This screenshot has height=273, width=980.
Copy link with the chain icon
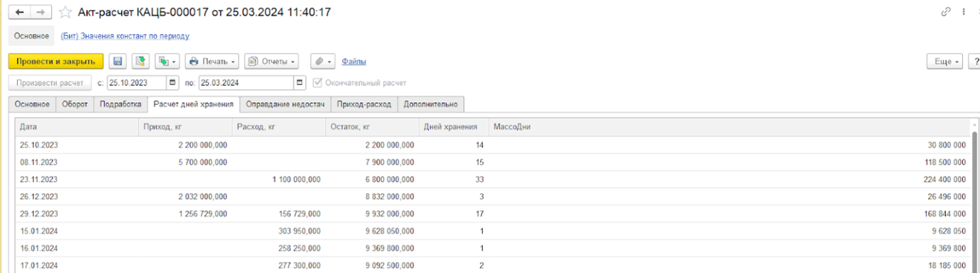pyautogui.click(x=946, y=12)
